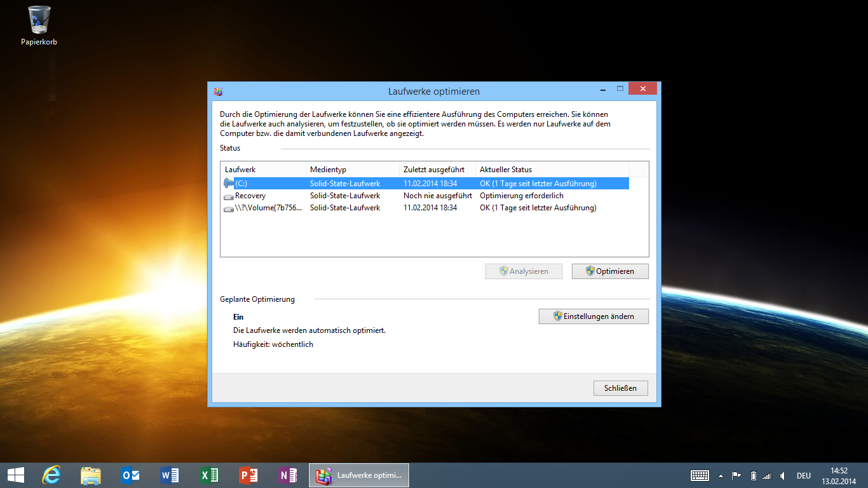Click 11.02.2014 18:34 in (C:) row
This screenshot has width=868, height=488.
pos(430,184)
